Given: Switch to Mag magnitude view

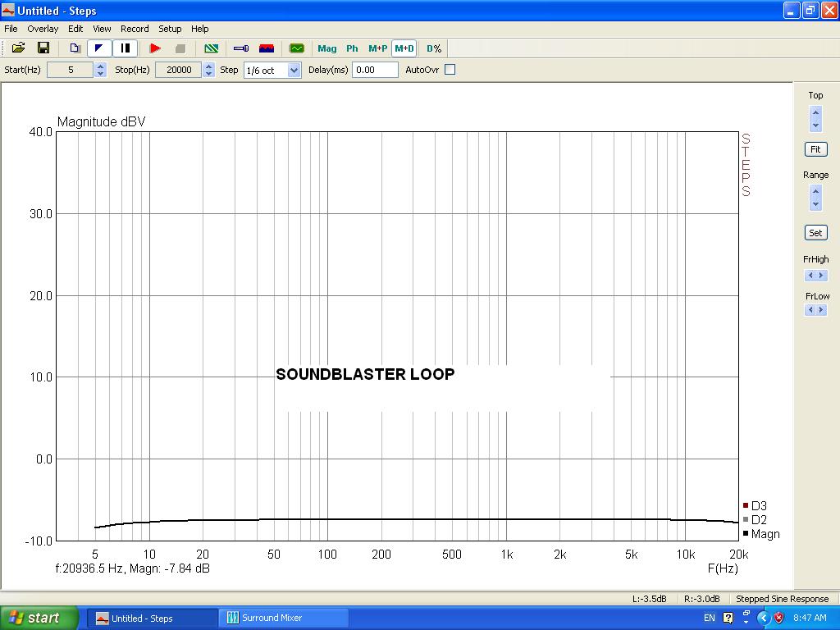Looking at the screenshot, I should 326,48.
